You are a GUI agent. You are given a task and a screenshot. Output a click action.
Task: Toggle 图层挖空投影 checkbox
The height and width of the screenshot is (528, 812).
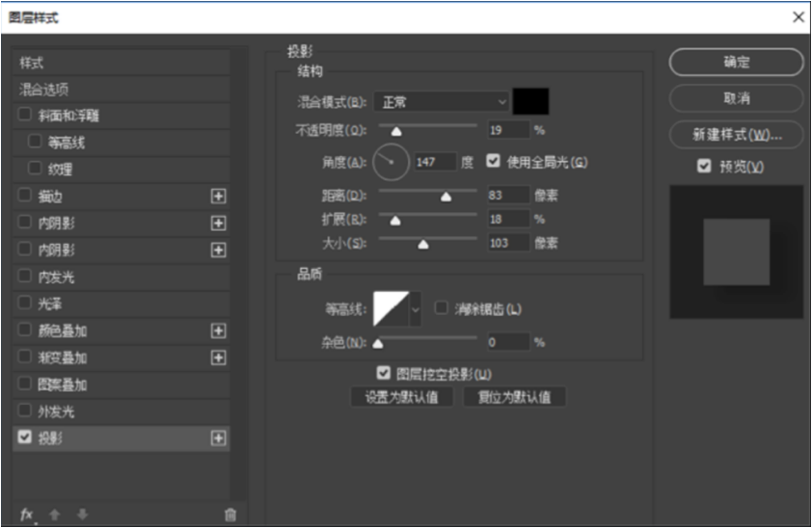(383, 372)
